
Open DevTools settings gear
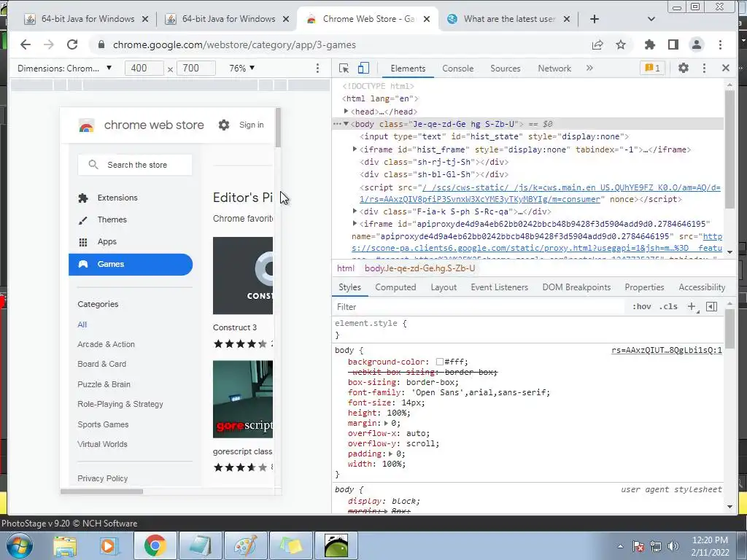coord(683,68)
